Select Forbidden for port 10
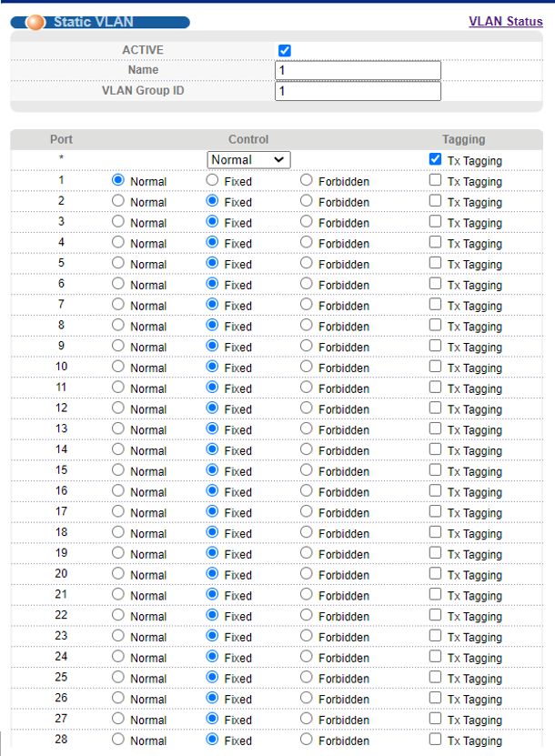 coord(307,367)
